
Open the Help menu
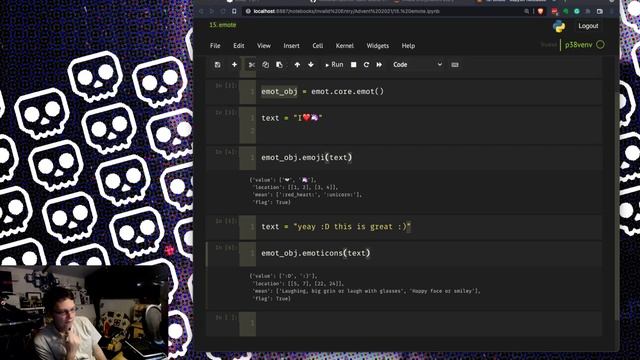(408, 46)
